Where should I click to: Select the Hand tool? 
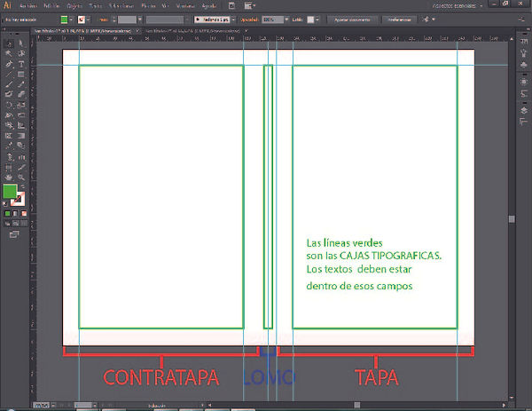9,178
